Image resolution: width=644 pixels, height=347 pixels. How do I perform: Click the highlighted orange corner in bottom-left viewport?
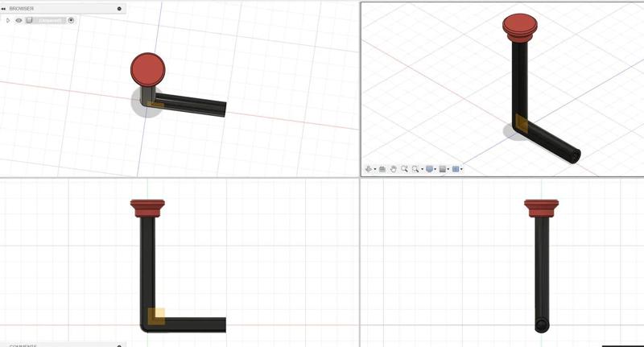[x=156, y=316]
